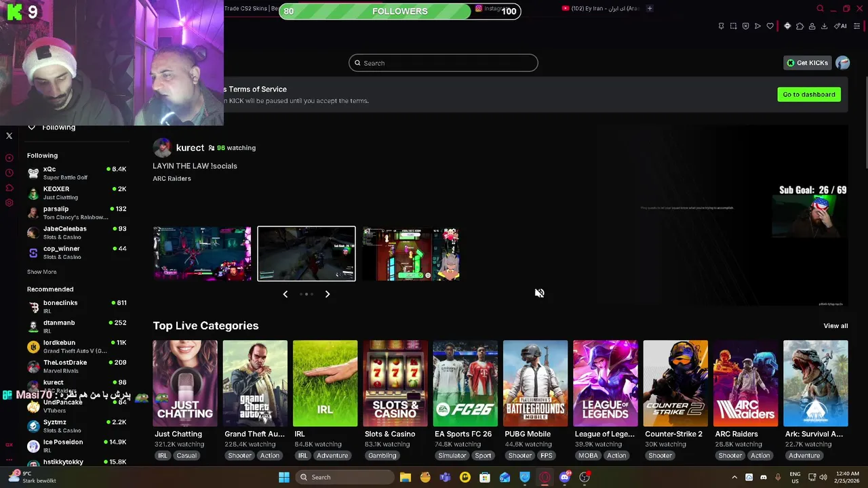Show previous featured stream

[285, 294]
